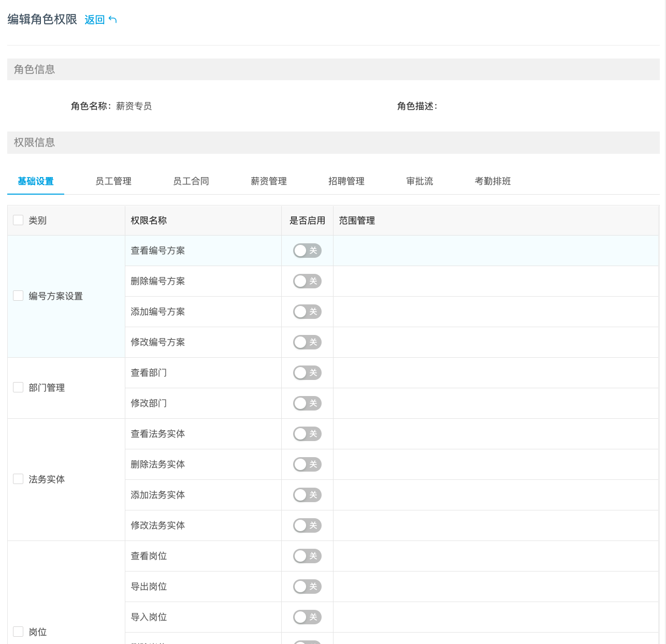Open the 员工合同 tab
This screenshot has width=666, height=644.
point(191,181)
